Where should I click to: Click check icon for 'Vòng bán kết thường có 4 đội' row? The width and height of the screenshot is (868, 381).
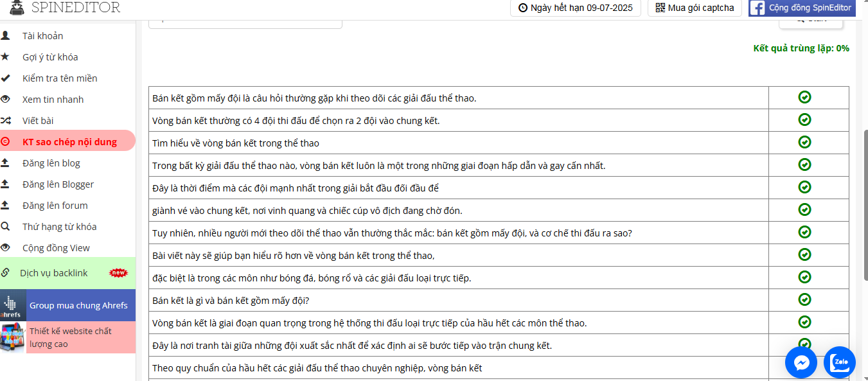pyautogui.click(x=804, y=120)
